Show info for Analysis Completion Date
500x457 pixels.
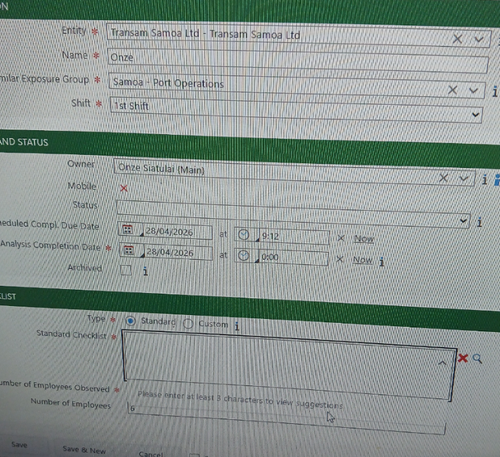pyautogui.click(x=382, y=262)
